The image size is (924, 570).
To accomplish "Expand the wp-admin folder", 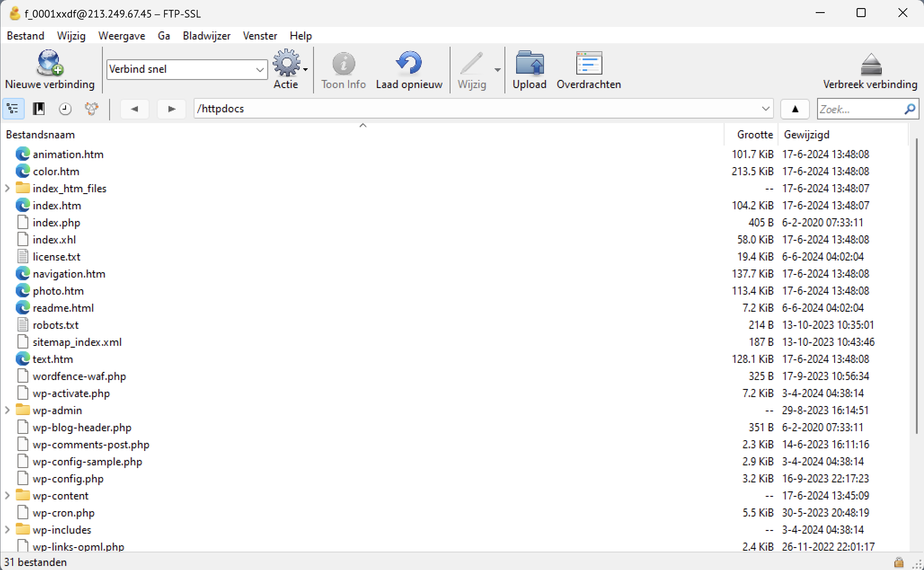I will point(7,410).
